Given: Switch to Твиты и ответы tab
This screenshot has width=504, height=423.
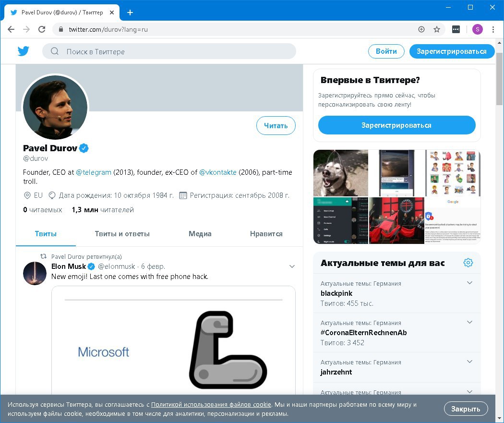Looking at the screenshot, I should pos(122,234).
